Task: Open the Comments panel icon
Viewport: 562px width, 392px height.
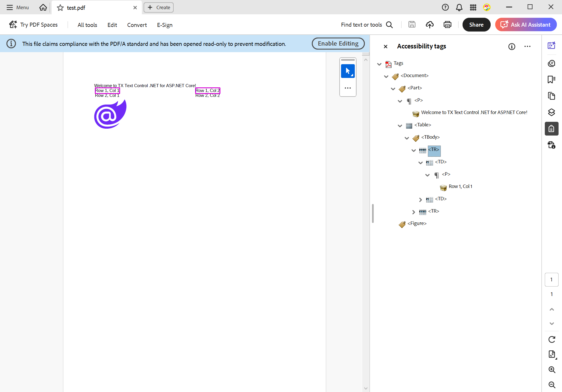Action: point(551,63)
